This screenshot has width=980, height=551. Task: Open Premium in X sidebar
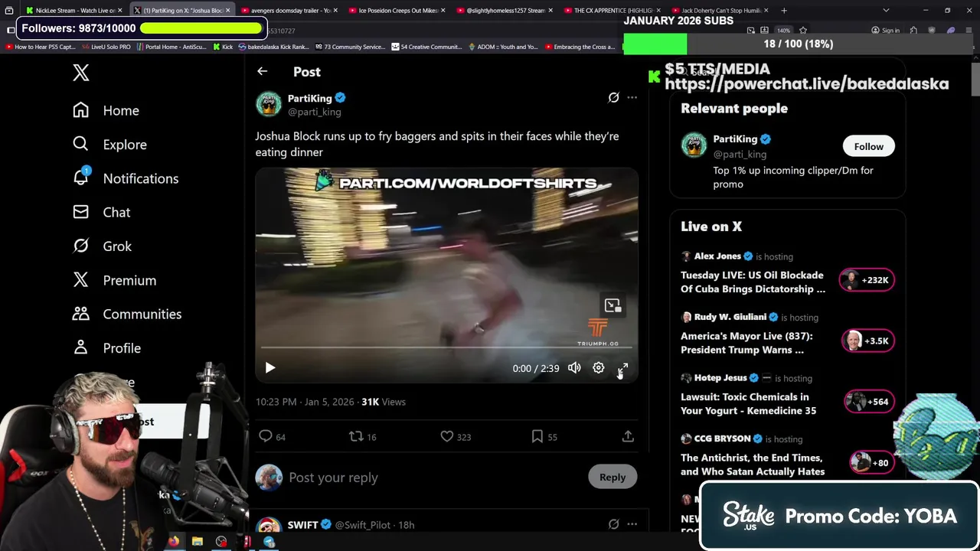click(114, 280)
